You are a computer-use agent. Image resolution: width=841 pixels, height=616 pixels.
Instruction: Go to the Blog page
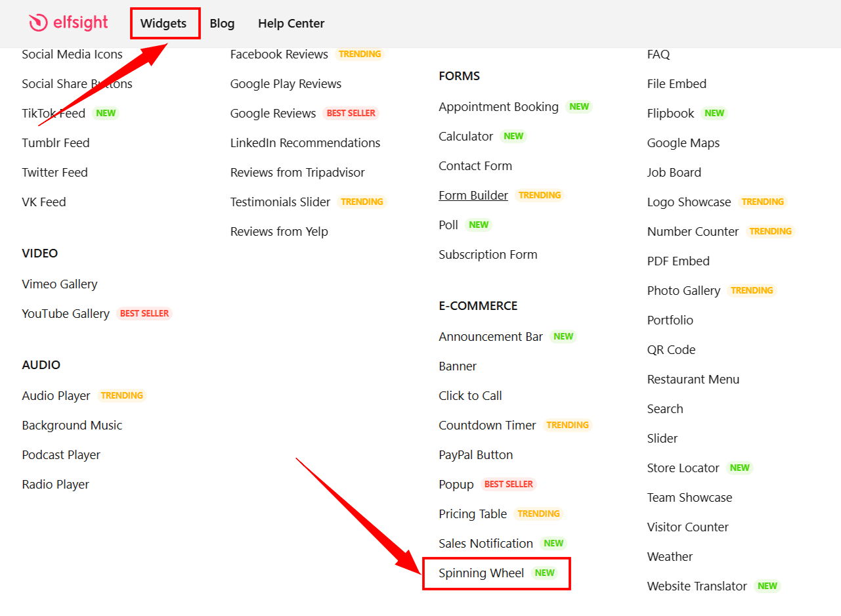(222, 24)
